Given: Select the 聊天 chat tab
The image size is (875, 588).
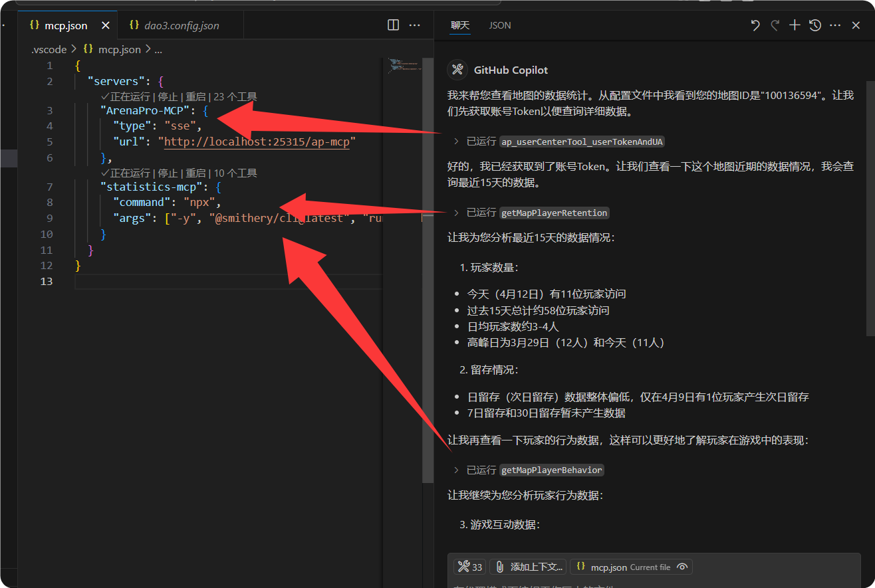Looking at the screenshot, I should coord(460,25).
